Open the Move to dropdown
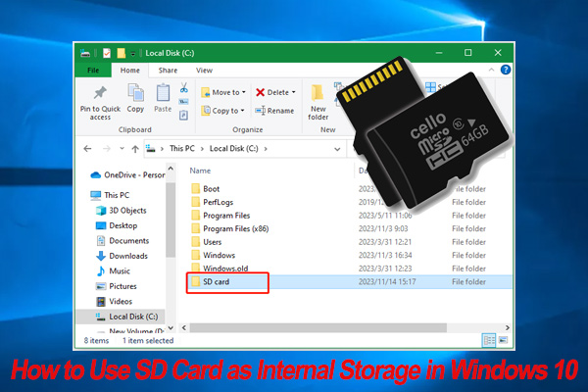The width and height of the screenshot is (588, 392). point(225,92)
